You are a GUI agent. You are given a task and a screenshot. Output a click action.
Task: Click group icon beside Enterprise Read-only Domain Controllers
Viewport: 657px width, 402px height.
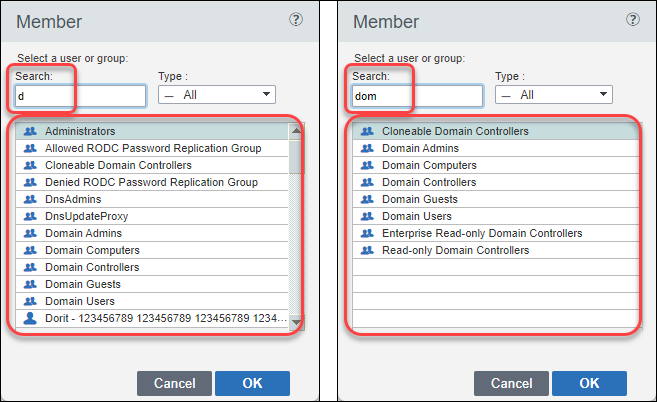367,233
